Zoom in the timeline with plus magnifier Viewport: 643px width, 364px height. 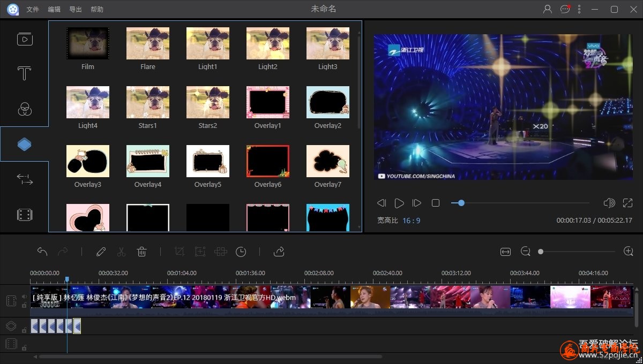[x=629, y=252]
